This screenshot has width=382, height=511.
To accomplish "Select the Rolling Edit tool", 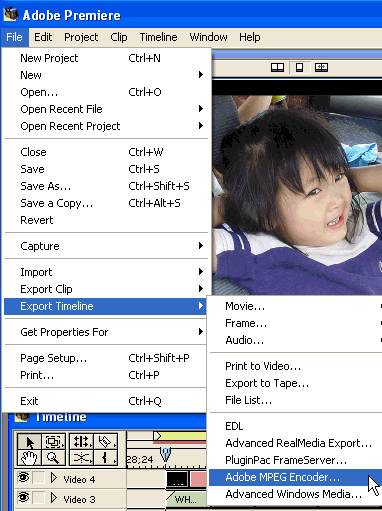I will tap(81, 442).
